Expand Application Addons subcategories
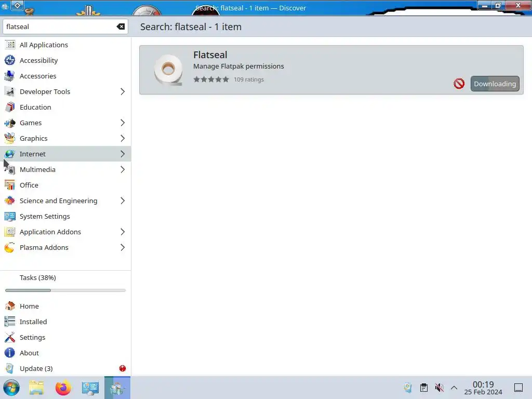The height and width of the screenshot is (399, 532). 123,232
